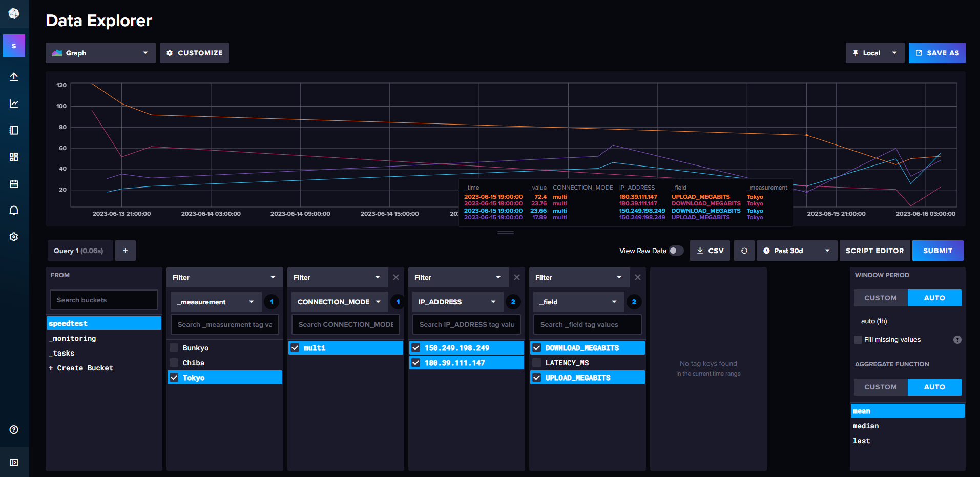Viewport: 980px width, 477px height.
Task: Open the Graph visualization type dropdown
Action: pos(100,53)
